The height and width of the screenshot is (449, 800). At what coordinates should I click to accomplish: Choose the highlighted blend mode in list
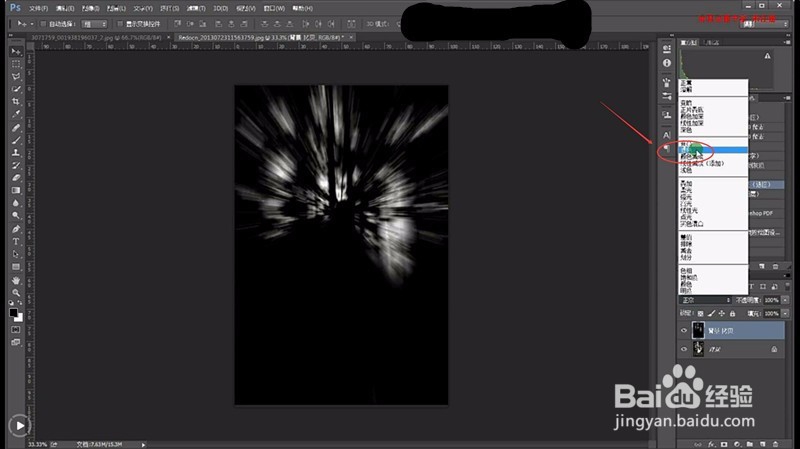click(x=713, y=150)
